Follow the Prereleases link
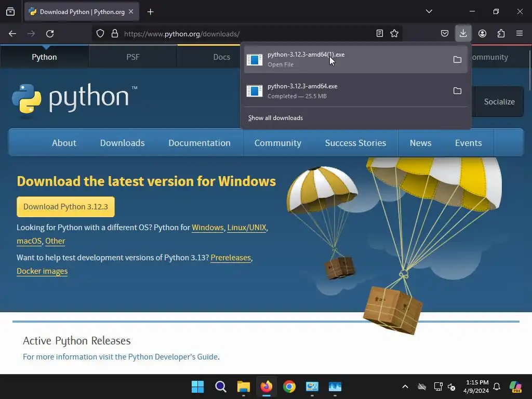Screen dimensions: 532x399 (x=231, y=258)
